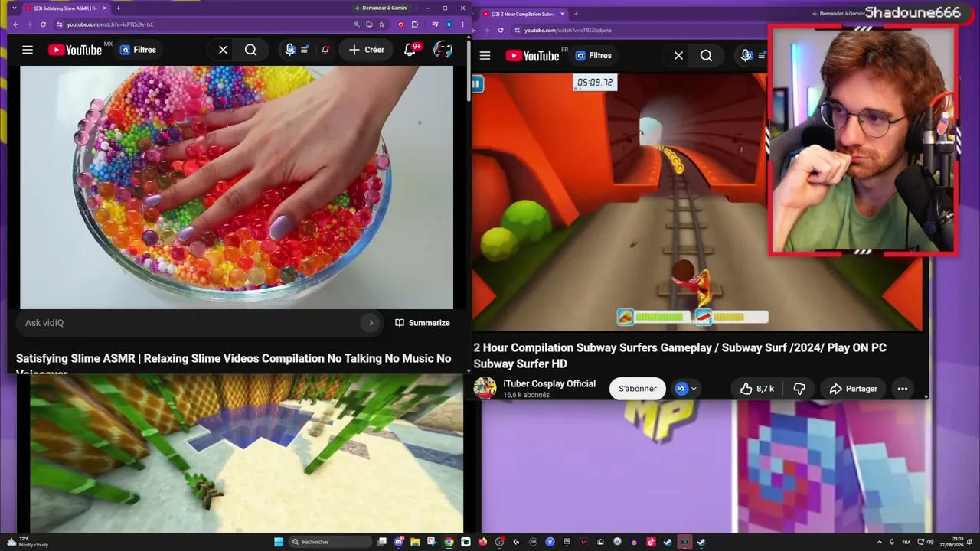Reload the page in the right browser window

coord(501,30)
